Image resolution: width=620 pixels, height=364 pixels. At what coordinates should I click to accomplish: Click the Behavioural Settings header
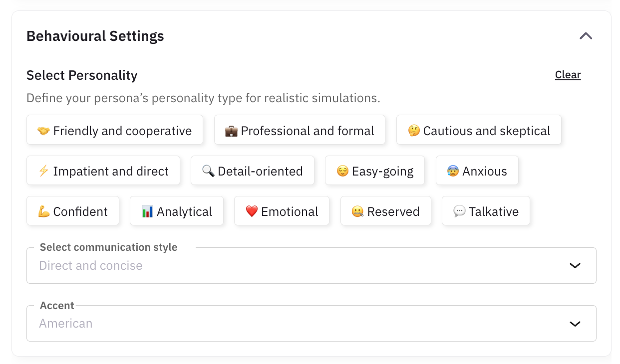[95, 35]
